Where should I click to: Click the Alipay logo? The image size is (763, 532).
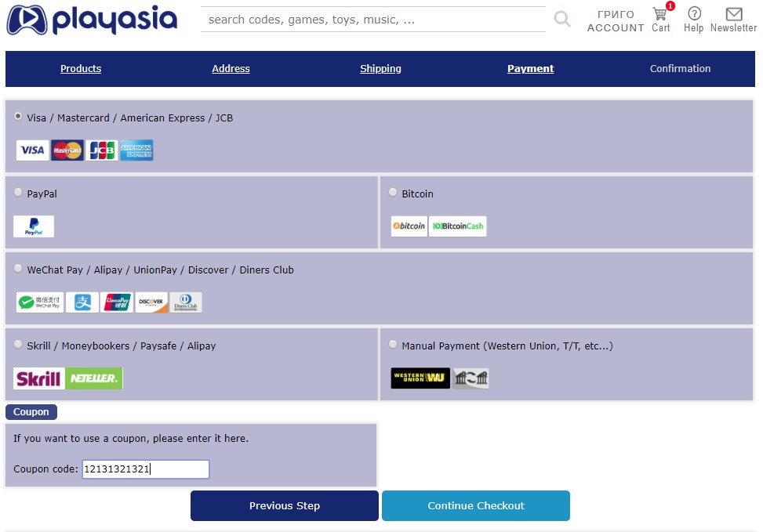pyautogui.click(x=82, y=302)
